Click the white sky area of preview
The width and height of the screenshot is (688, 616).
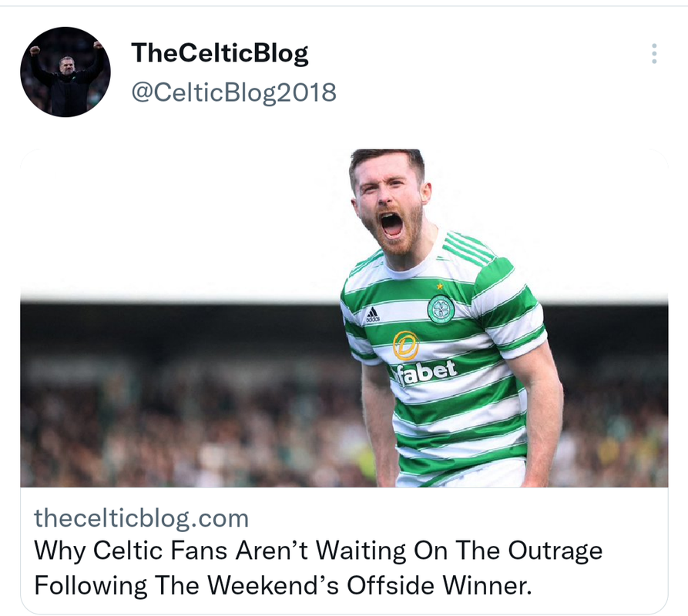click(176, 219)
